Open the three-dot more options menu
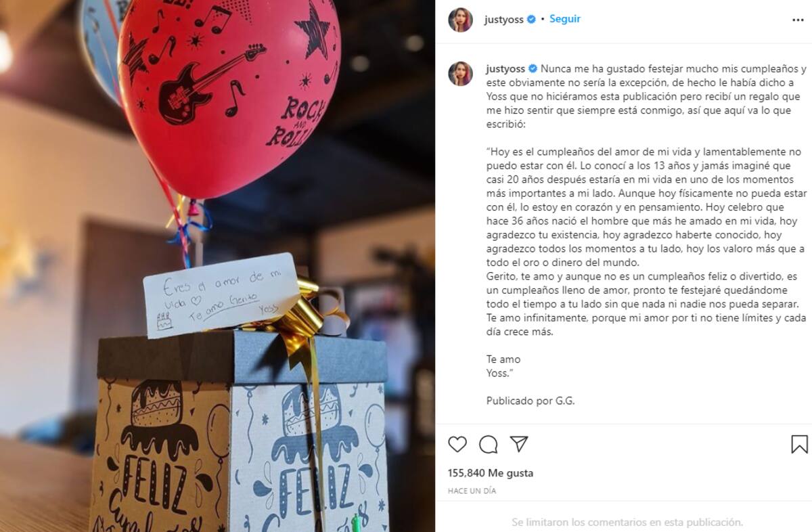 798,20
